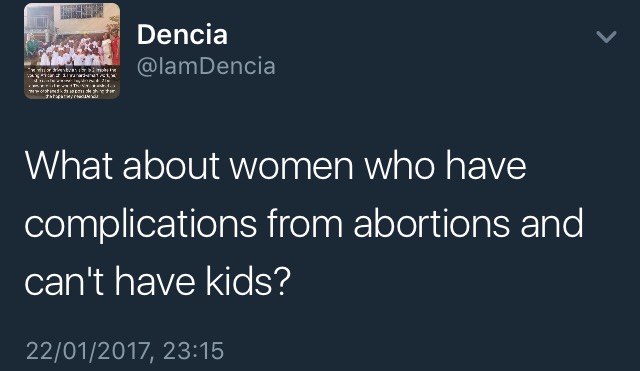The image size is (640, 371).
Task: Click the word "who" in the tweet
Action: (x=399, y=165)
